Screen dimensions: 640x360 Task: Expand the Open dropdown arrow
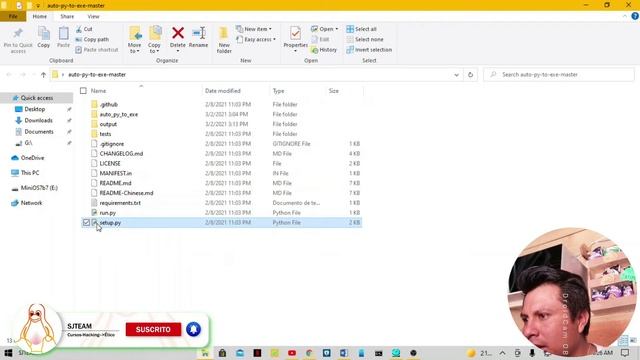coord(336,29)
